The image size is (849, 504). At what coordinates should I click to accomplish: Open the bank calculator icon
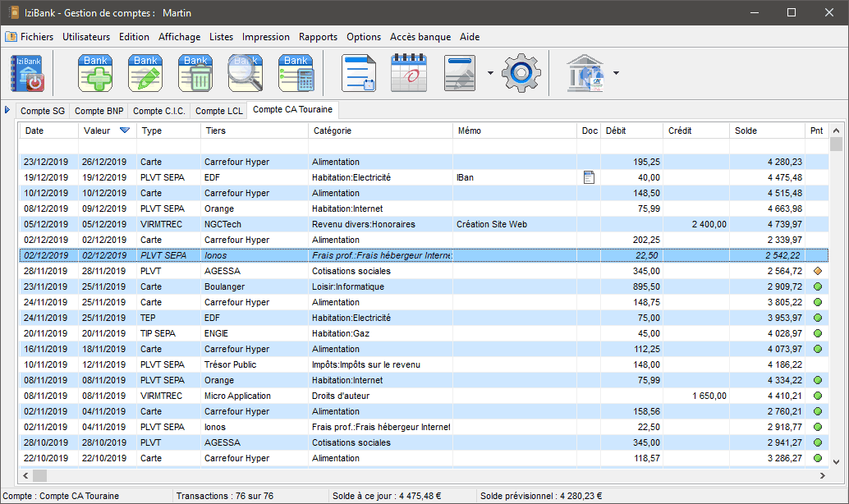(x=296, y=73)
